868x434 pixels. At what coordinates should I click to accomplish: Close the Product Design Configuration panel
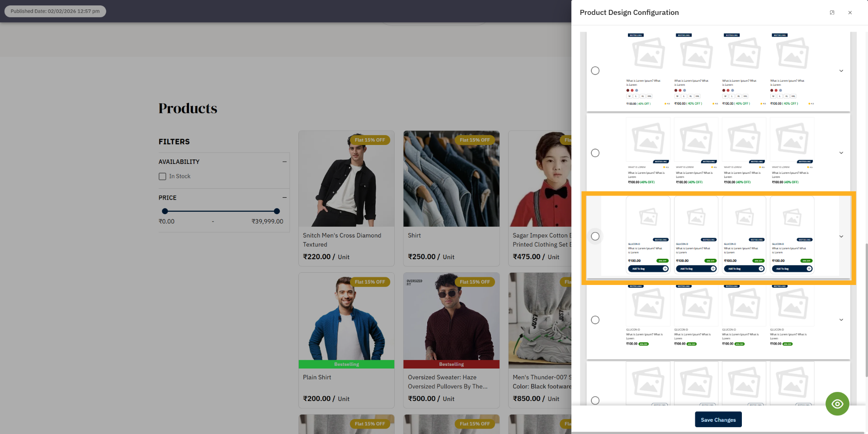coord(850,12)
